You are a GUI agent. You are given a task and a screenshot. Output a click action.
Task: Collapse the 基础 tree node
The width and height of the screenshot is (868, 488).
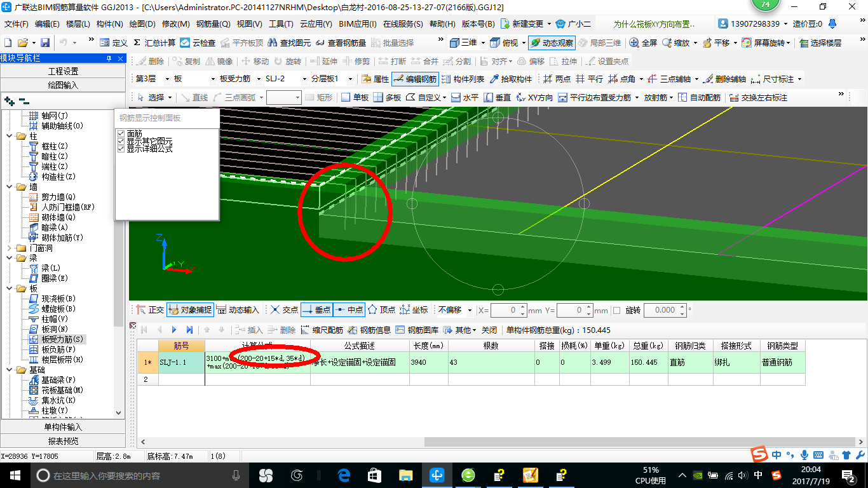point(9,370)
